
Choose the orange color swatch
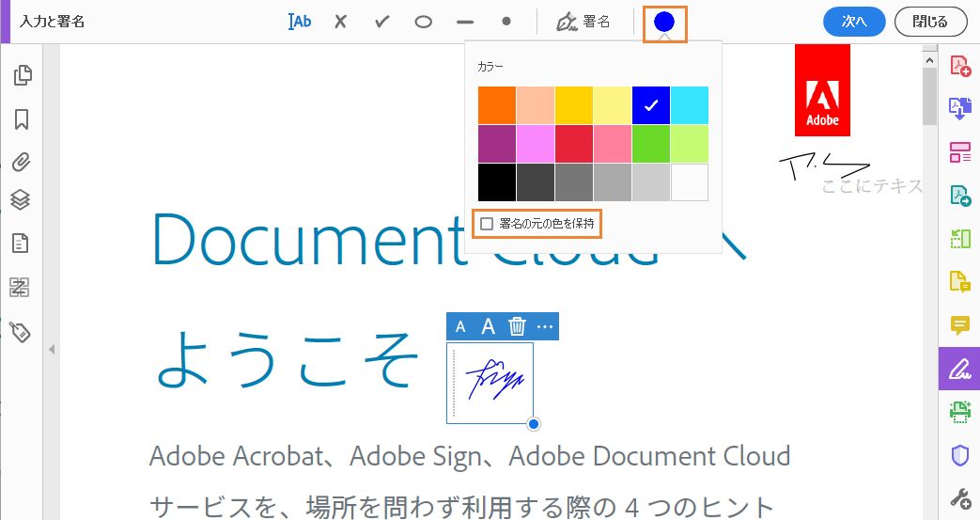[x=497, y=105]
